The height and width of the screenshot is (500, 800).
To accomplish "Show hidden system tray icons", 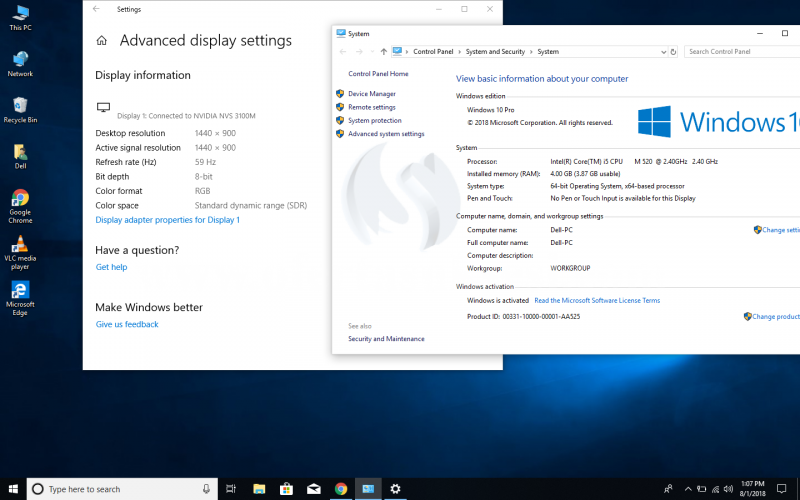I will click(x=688, y=489).
